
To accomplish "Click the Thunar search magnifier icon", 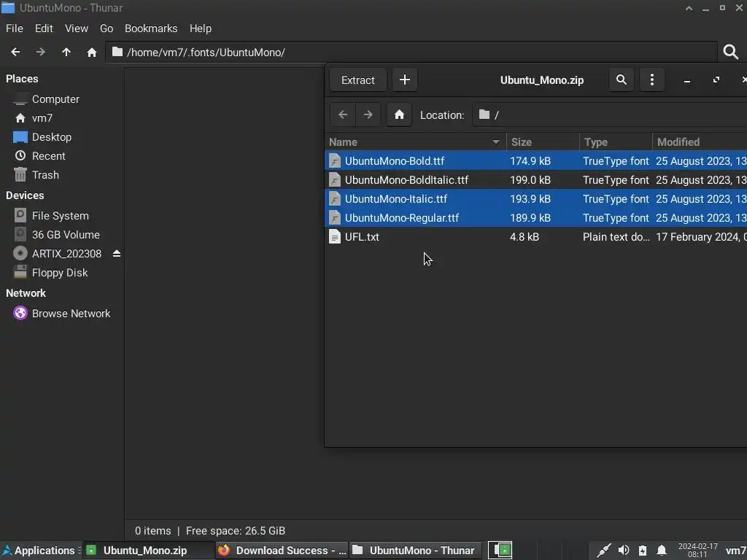I will [730, 52].
